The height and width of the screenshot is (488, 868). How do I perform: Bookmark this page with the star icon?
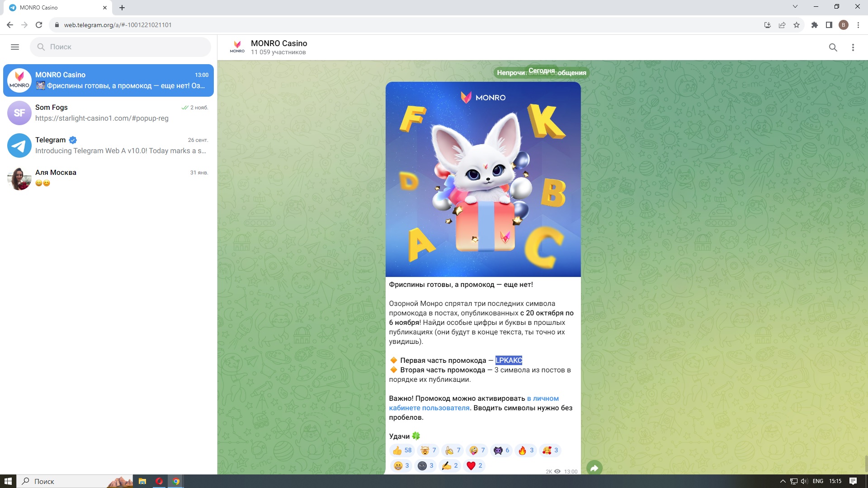click(x=797, y=25)
